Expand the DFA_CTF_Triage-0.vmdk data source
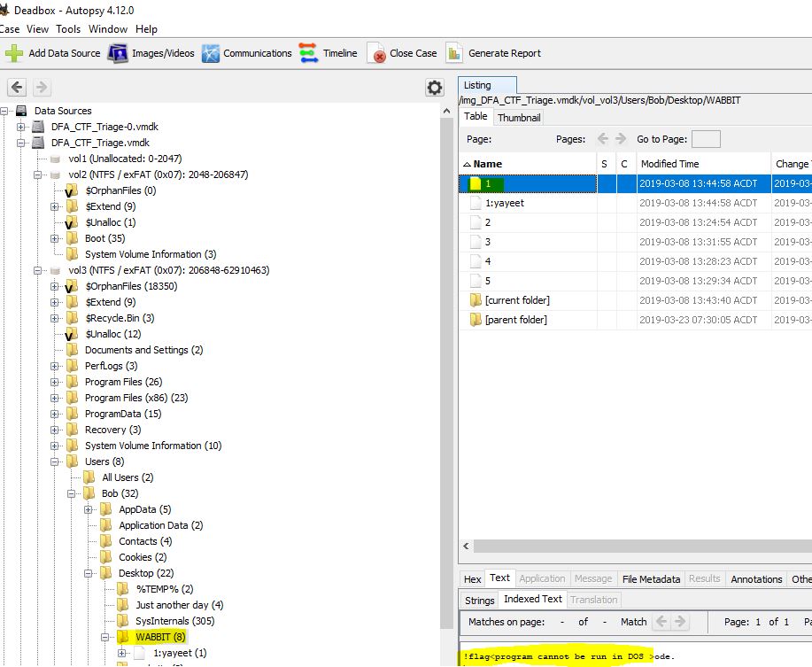 point(21,127)
